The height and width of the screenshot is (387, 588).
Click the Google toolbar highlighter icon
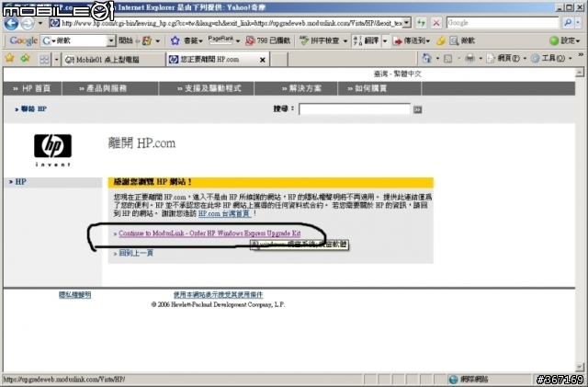(x=441, y=40)
